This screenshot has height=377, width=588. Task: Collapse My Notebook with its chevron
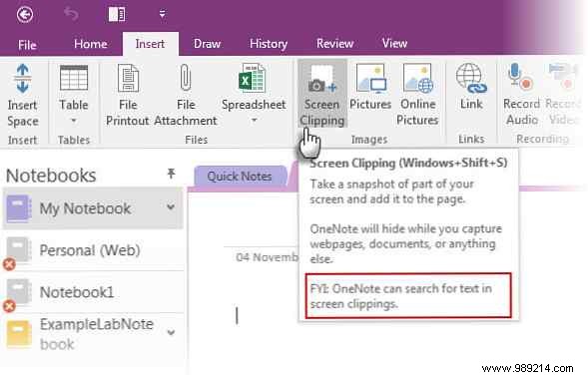[x=171, y=206]
